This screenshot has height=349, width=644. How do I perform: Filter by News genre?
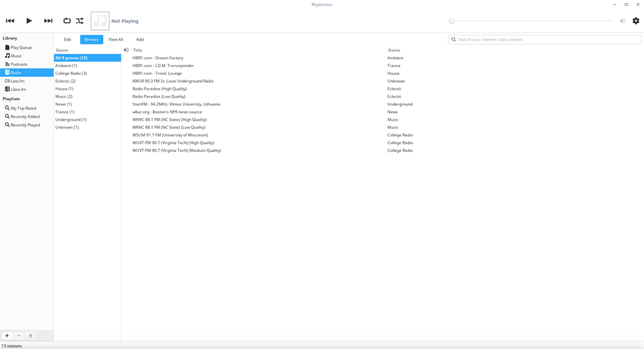click(87, 104)
